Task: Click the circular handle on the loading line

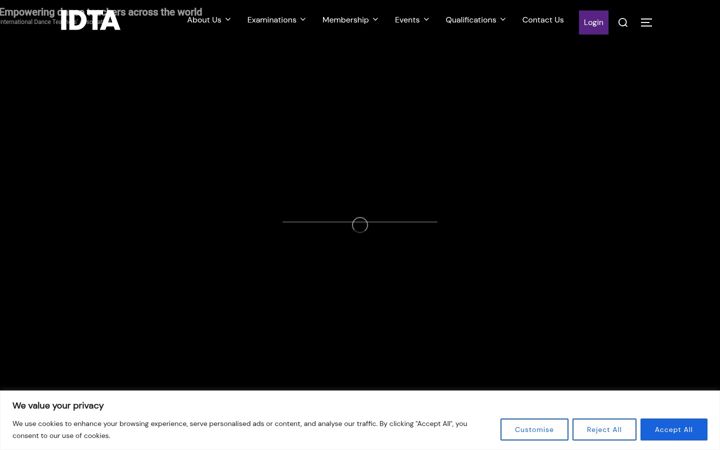Action: [360, 225]
